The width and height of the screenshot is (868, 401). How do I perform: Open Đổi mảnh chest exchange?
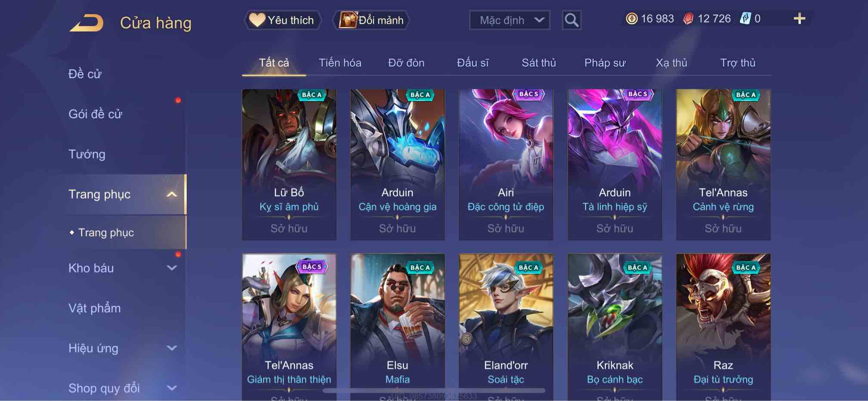click(371, 20)
